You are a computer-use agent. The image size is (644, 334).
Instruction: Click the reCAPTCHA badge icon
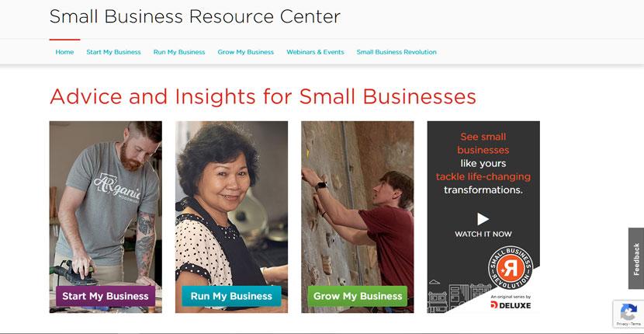[x=628, y=312]
